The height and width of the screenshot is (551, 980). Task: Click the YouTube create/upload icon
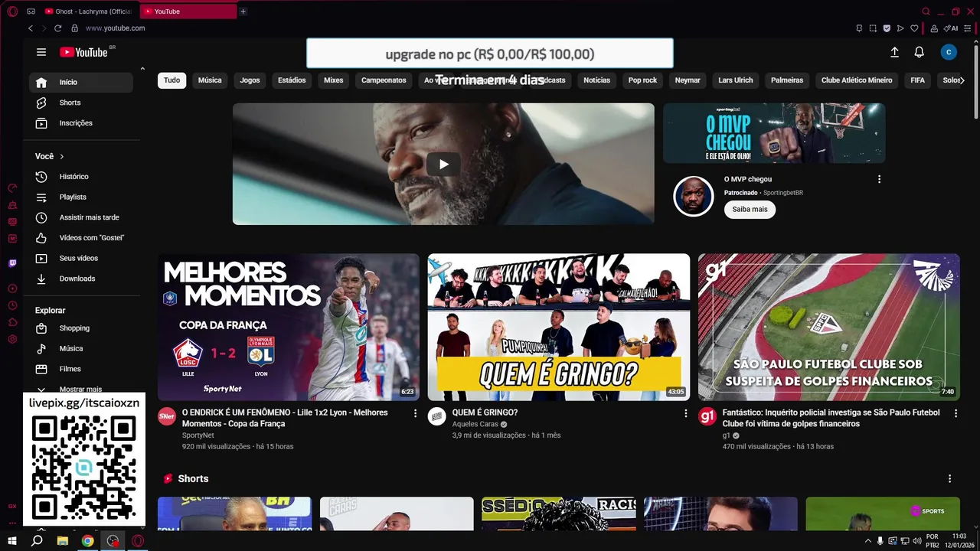pyautogui.click(x=894, y=52)
